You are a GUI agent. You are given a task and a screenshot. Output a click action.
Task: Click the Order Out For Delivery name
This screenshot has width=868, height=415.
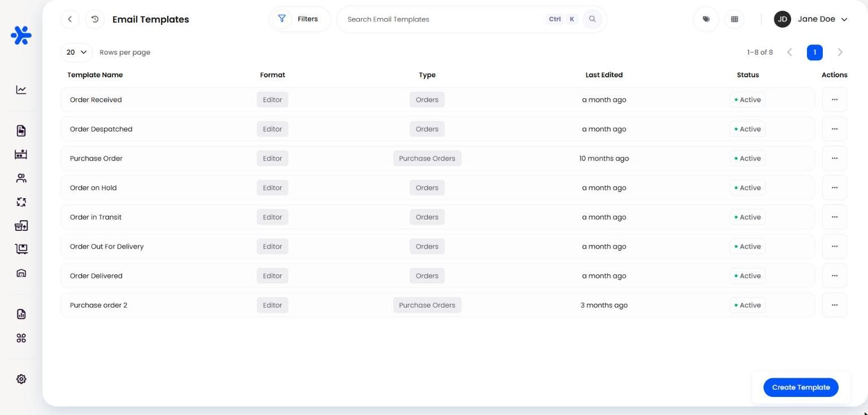pos(107,247)
